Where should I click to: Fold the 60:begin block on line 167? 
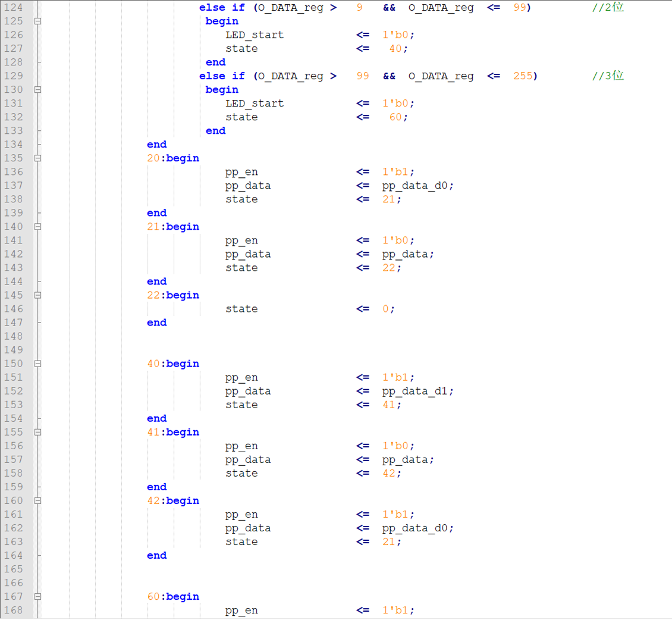38,597
